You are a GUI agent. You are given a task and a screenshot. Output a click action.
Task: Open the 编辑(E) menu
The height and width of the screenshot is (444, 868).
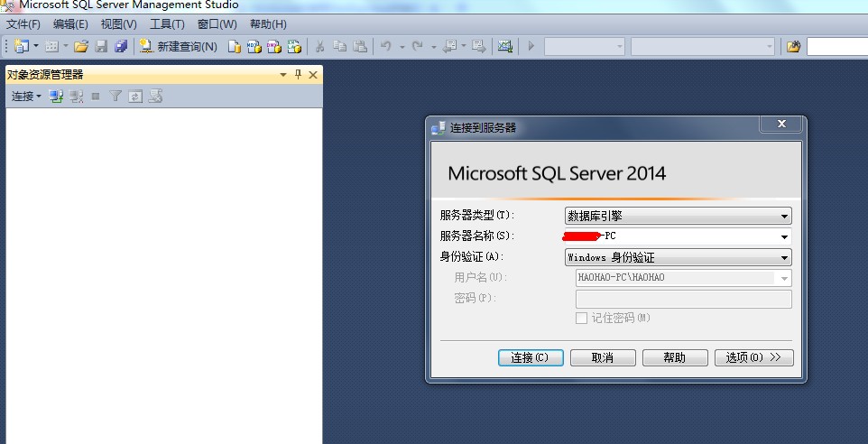click(x=70, y=24)
